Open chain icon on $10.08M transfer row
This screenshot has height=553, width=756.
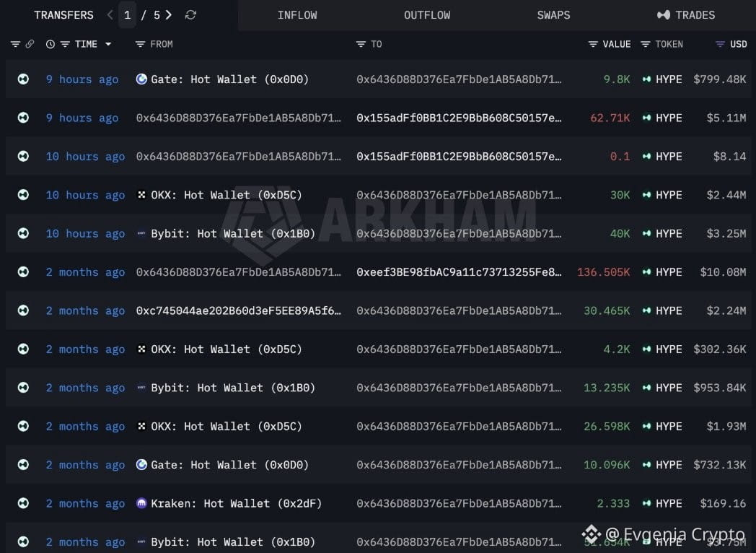click(x=23, y=272)
